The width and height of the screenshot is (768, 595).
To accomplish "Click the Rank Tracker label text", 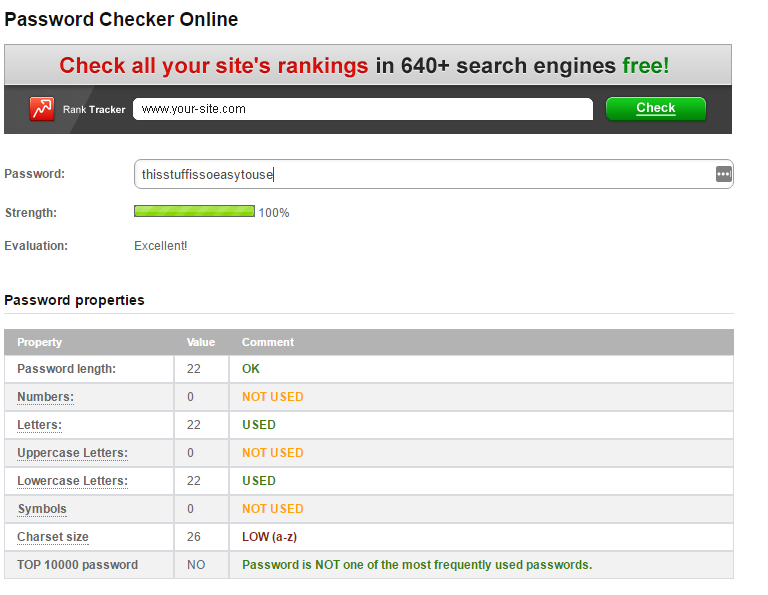I will point(94,110).
